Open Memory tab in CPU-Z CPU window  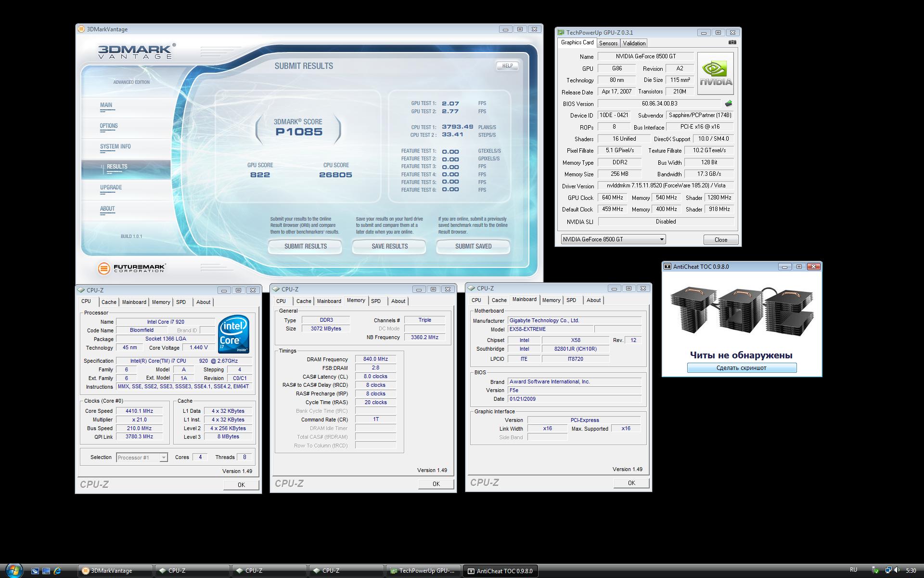[161, 302]
